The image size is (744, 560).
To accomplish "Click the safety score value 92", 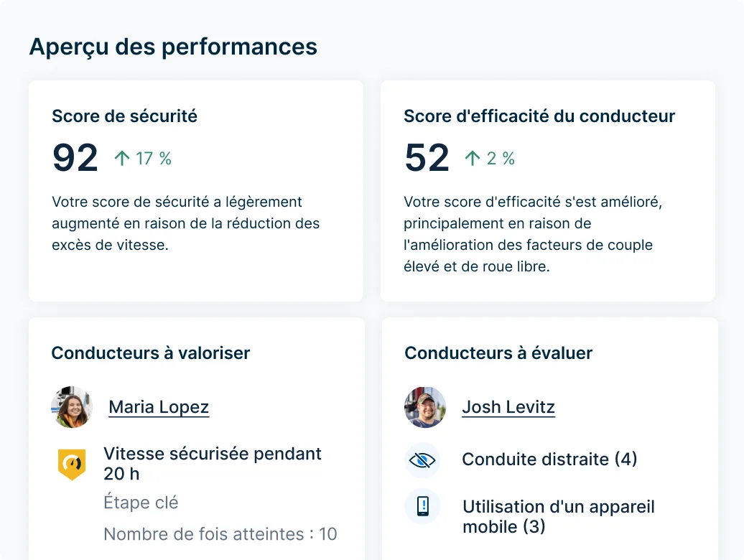I will tap(74, 158).
